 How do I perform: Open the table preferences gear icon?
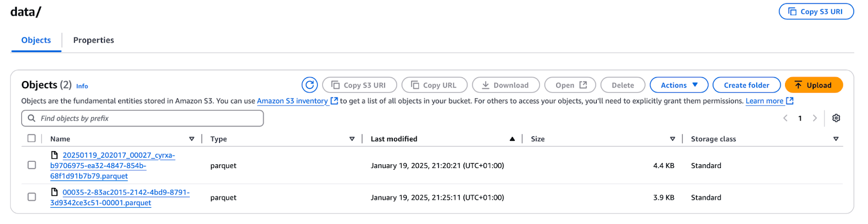point(836,118)
